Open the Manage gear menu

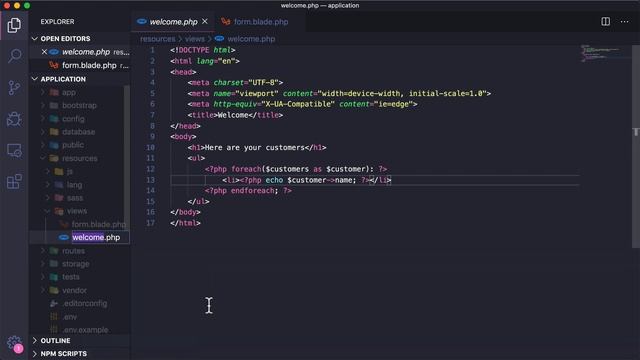click(14, 344)
